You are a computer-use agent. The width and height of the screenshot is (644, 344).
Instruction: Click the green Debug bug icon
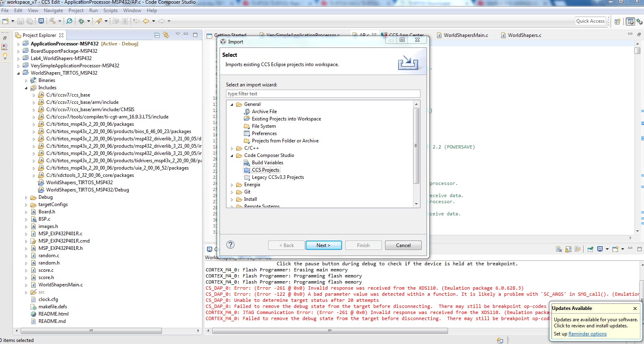point(81,21)
